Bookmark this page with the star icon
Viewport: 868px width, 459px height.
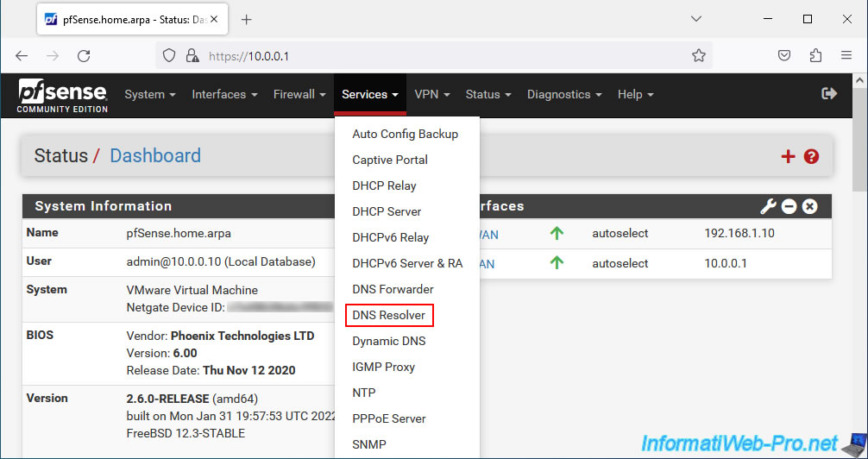click(x=699, y=55)
